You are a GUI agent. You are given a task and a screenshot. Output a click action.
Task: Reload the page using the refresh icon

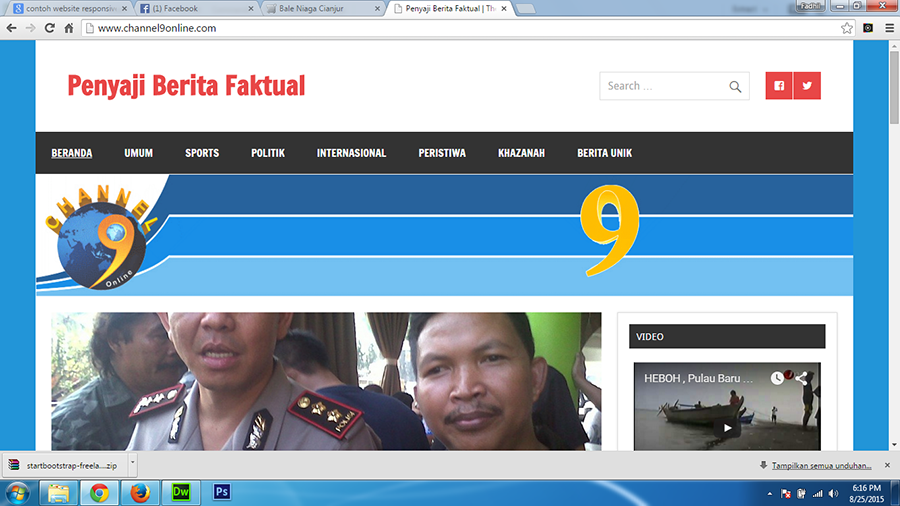pos(49,28)
